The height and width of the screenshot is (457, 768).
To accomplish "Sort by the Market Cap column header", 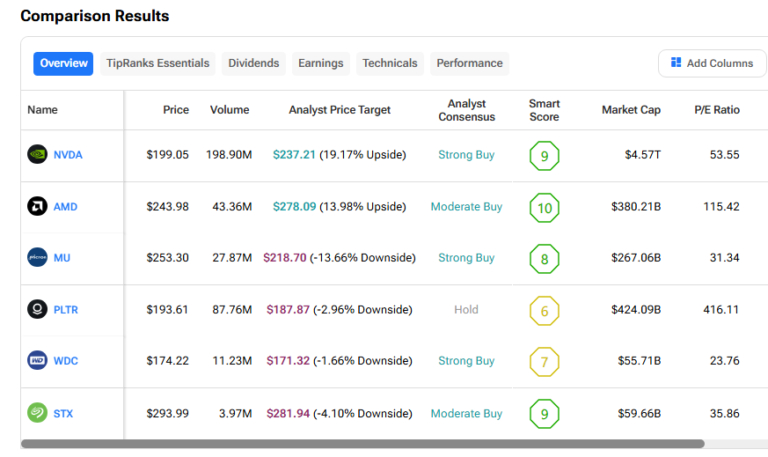I will click(x=631, y=110).
